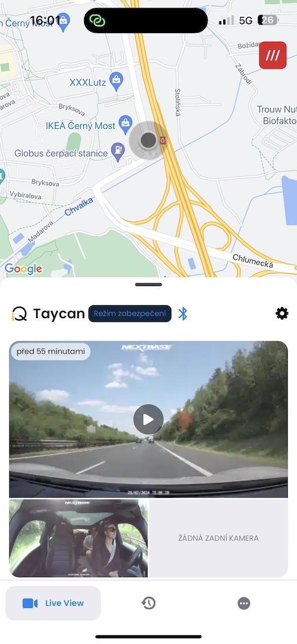The image size is (297, 644).
Task: Tap the Globus čerpací stanice fuel pin
Action: click(x=118, y=152)
